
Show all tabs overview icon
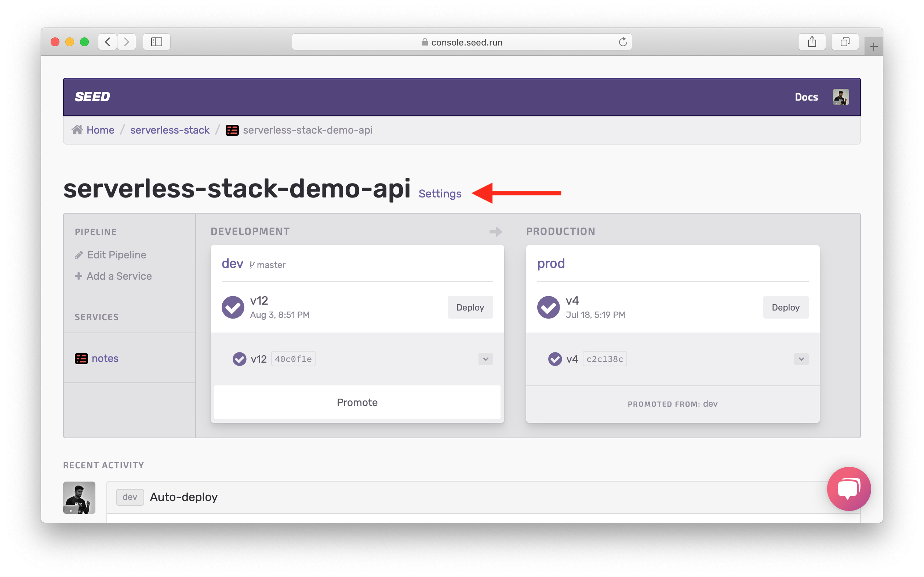click(845, 42)
